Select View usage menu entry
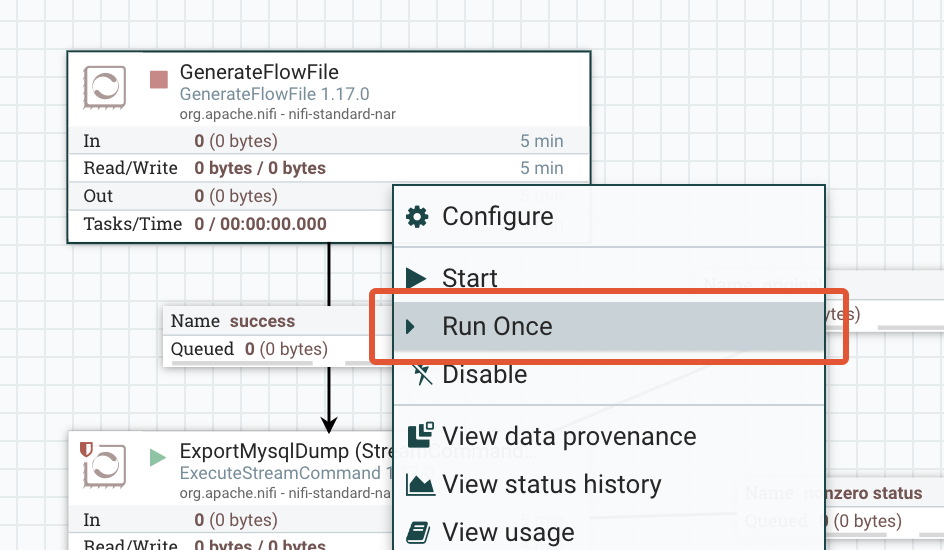This screenshot has height=550, width=944. 609,533
